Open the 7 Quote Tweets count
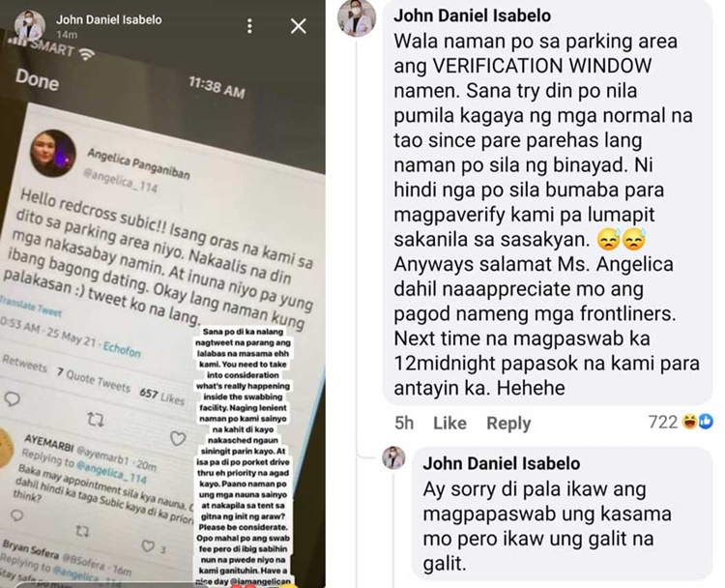Viewport: 725px width, 588px height. (94, 379)
